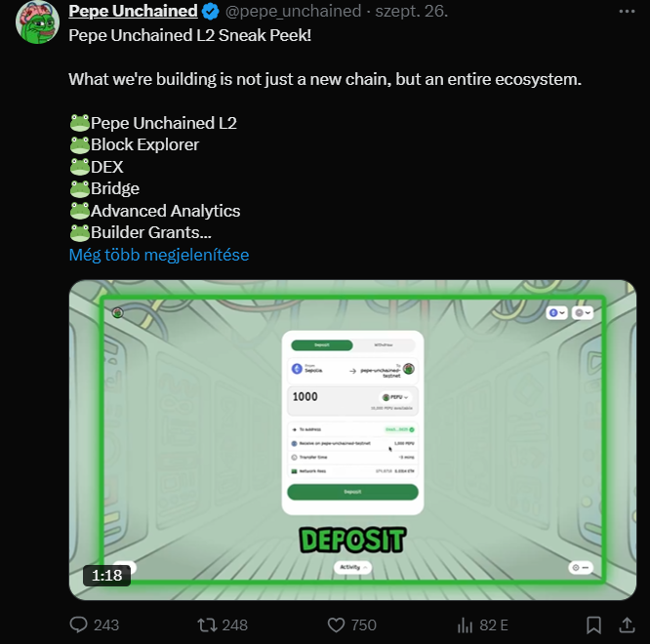Share post via upload arrow icon
The height and width of the screenshot is (644, 650).
coord(627,624)
